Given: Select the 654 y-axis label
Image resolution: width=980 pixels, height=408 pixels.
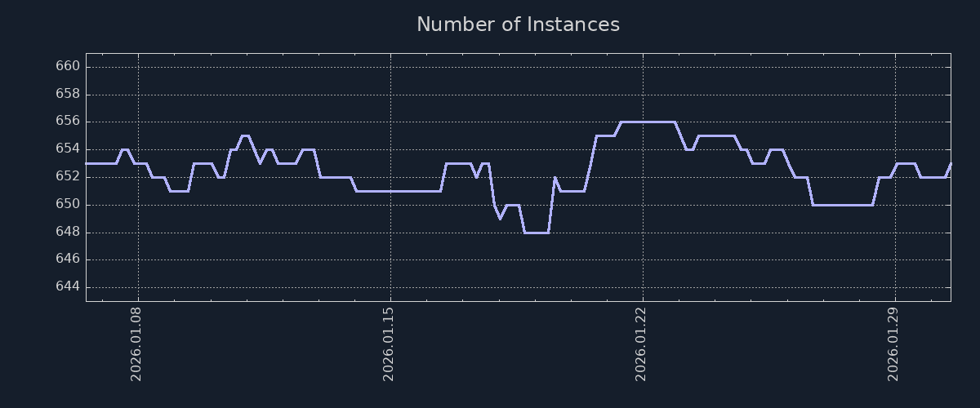Looking at the screenshot, I should tap(68, 149).
